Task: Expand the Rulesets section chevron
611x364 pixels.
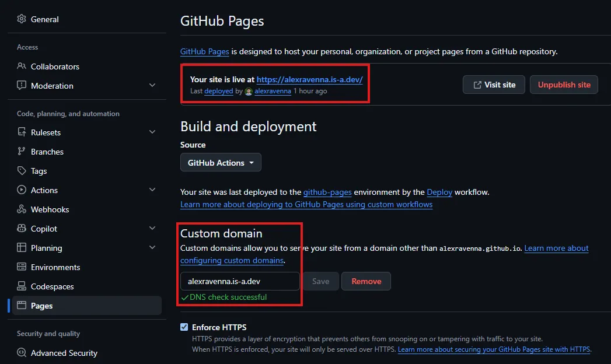Action: (x=152, y=132)
